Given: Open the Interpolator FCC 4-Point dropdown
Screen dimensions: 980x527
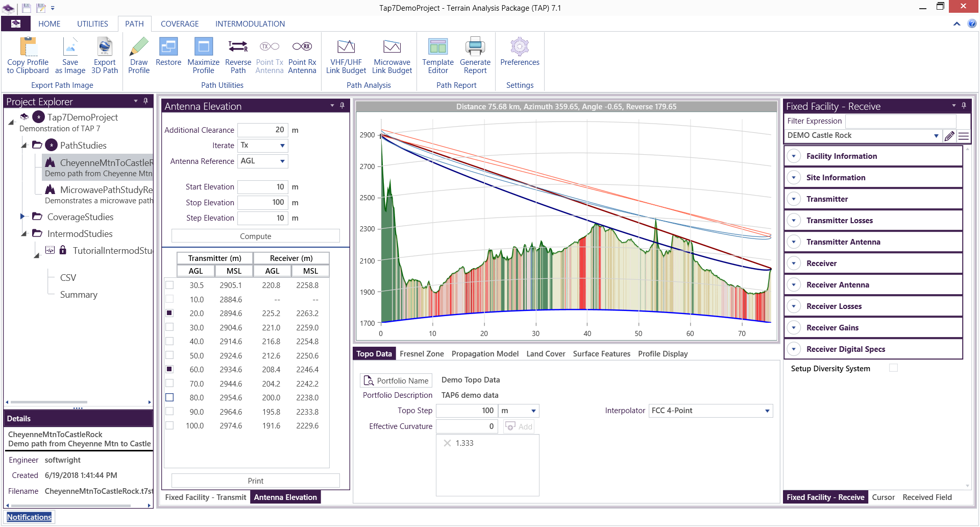Looking at the screenshot, I should (767, 411).
